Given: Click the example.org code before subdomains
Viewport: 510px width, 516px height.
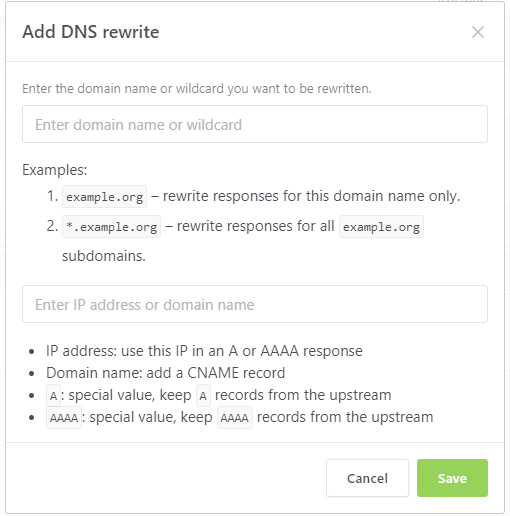Looking at the screenshot, I should [381, 227].
